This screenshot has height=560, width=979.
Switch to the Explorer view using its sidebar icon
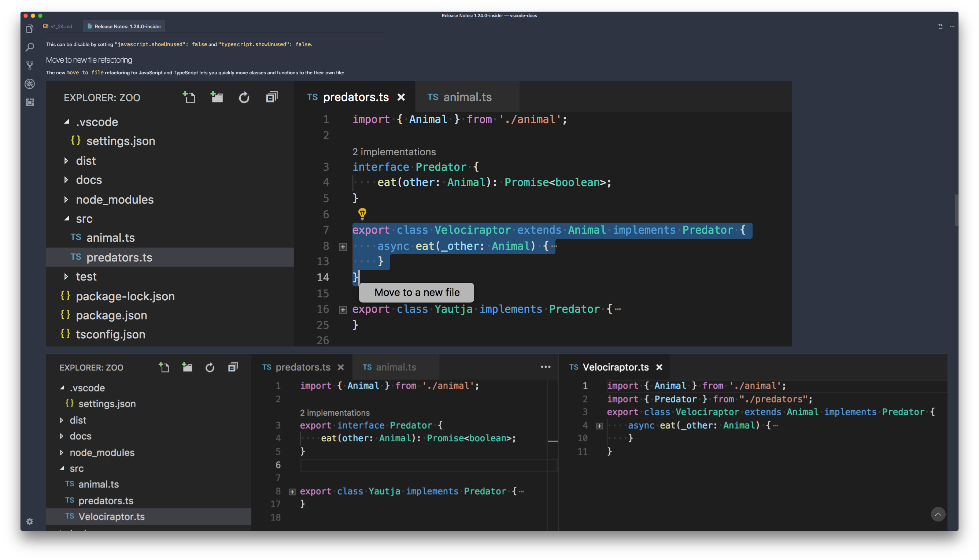(30, 28)
